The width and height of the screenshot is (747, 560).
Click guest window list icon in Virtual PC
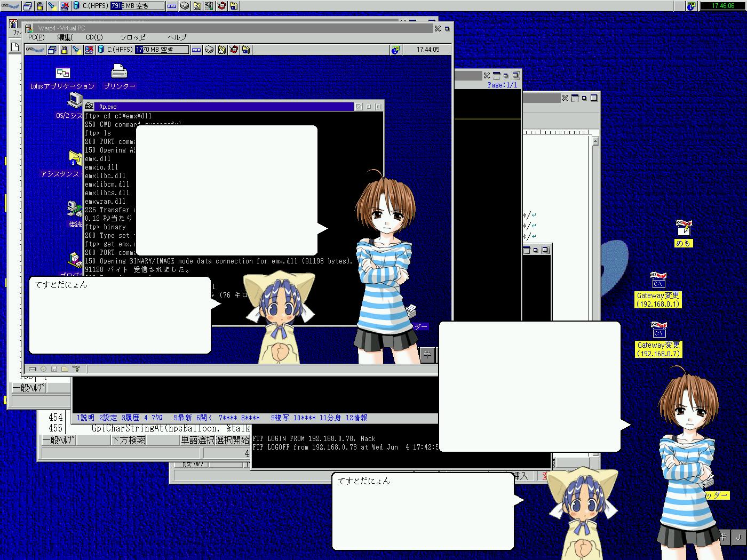pos(52,50)
